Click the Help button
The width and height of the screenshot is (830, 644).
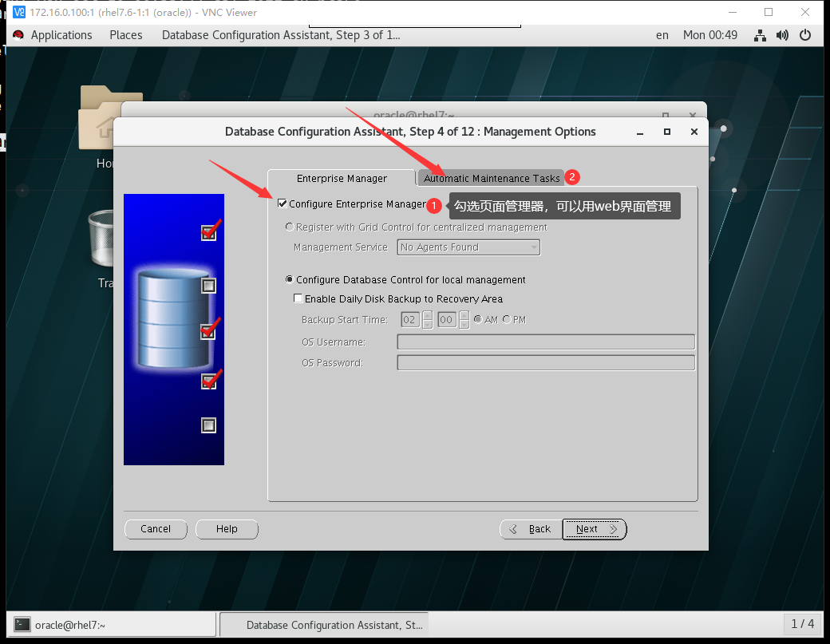[227, 529]
